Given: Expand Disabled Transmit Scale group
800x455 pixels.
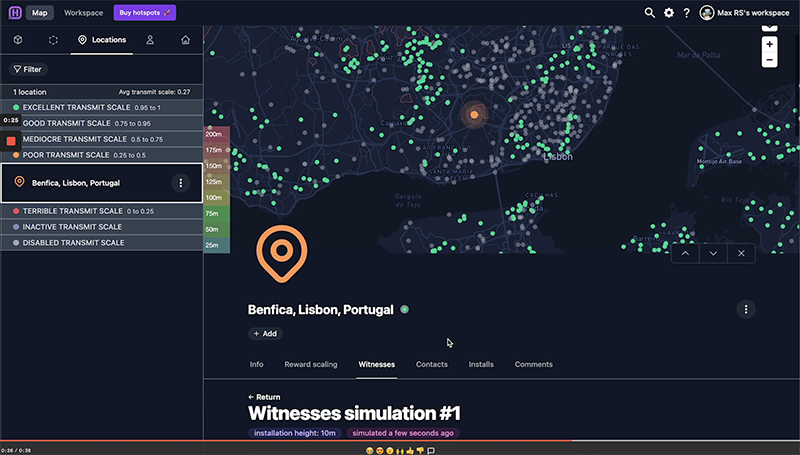Looking at the screenshot, I should click(x=102, y=243).
